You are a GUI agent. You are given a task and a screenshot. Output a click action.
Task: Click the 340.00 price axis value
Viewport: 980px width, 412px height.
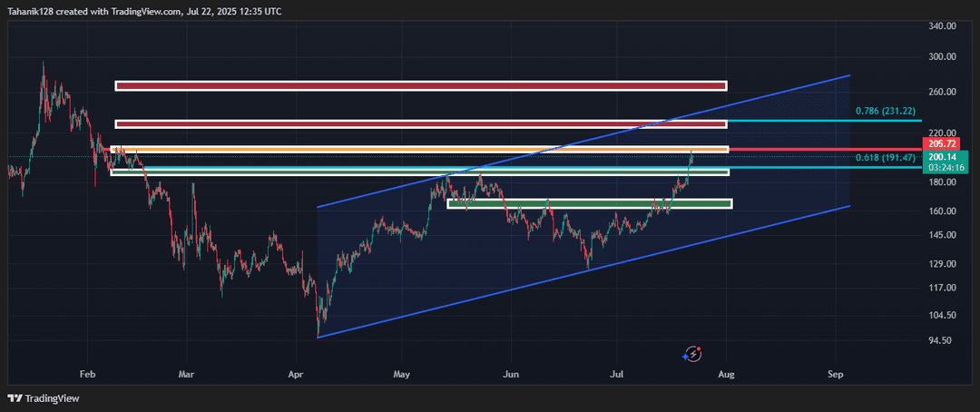click(x=943, y=26)
